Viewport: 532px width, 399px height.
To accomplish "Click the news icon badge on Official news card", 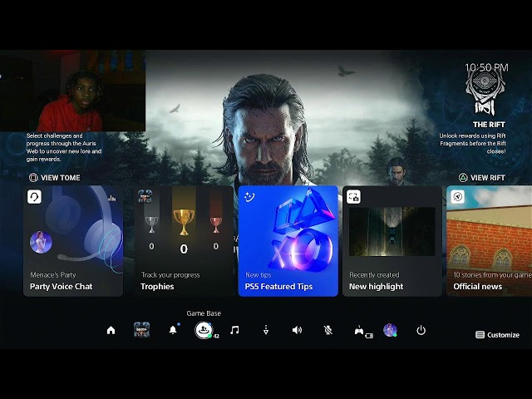I will (x=458, y=197).
